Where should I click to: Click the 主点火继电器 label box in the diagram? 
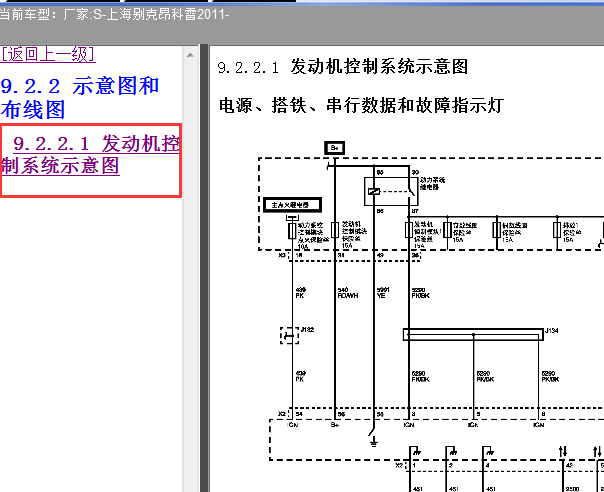292,205
